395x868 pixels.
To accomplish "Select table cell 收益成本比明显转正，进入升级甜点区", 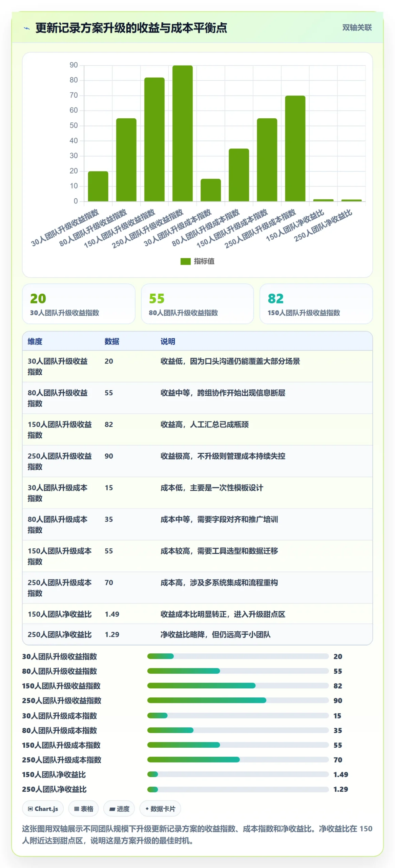I will coord(223,614).
